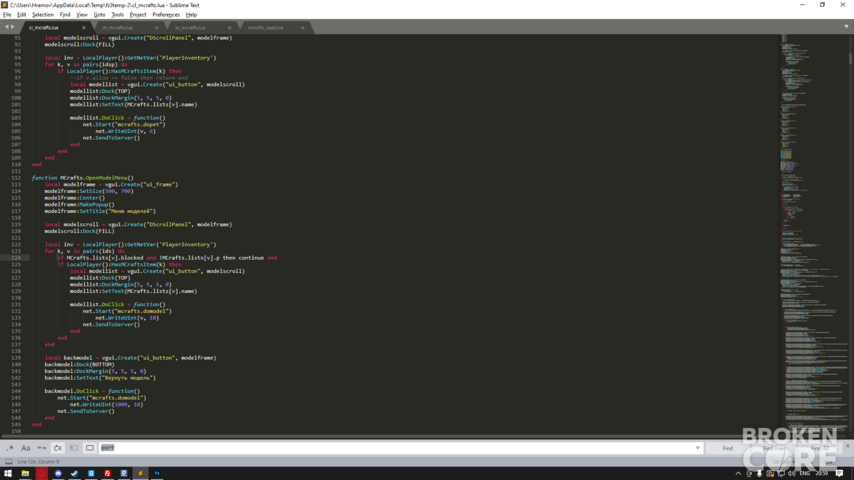The width and height of the screenshot is (854, 480).
Task: Toggle highlight matches option
Action: [90, 448]
